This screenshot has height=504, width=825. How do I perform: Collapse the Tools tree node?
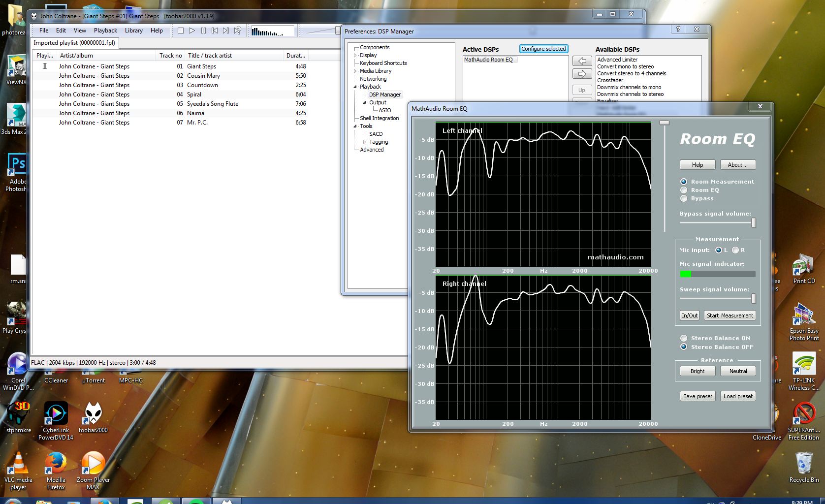tap(355, 126)
